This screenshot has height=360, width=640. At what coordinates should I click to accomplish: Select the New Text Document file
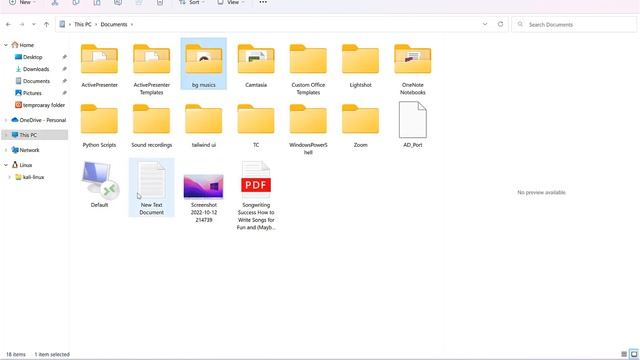(151, 188)
